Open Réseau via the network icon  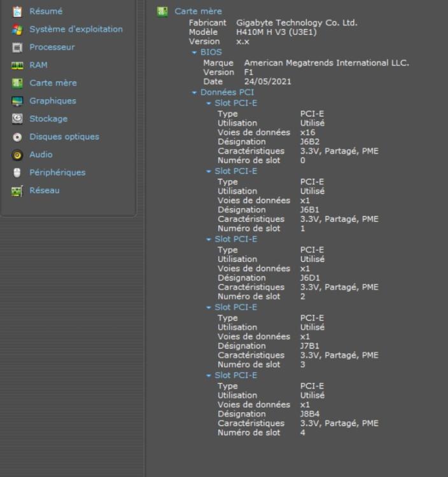pos(17,191)
